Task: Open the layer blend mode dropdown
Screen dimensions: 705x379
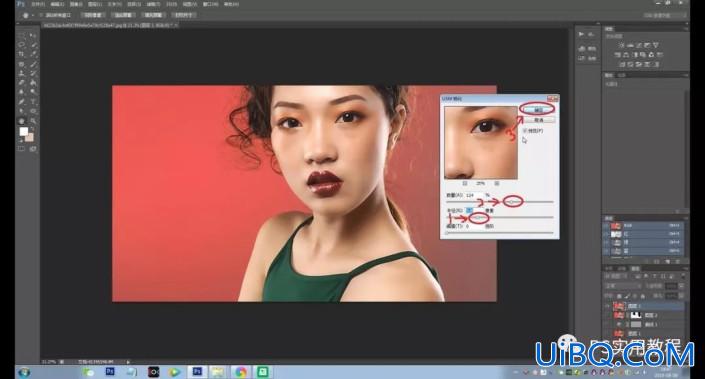Action: coord(623,285)
